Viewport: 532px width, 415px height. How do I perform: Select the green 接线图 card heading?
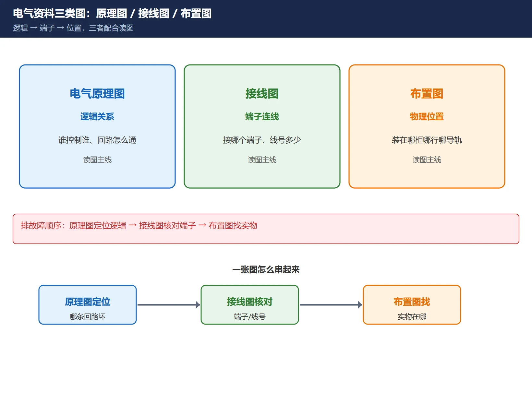262,94
